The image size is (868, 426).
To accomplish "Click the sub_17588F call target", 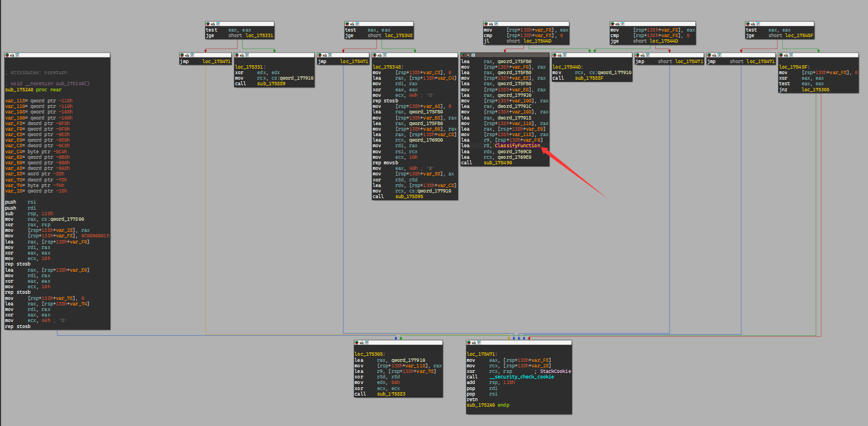I will pos(589,79).
